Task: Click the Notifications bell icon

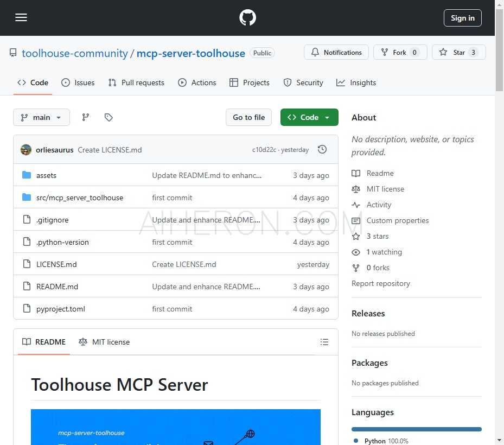Action: point(315,52)
